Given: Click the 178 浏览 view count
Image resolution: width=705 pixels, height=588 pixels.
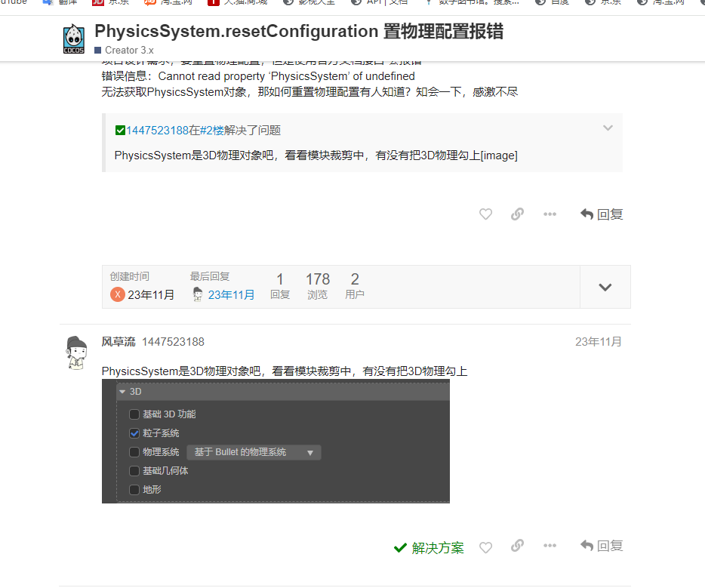Looking at the screenshot, I should (318, 286).
